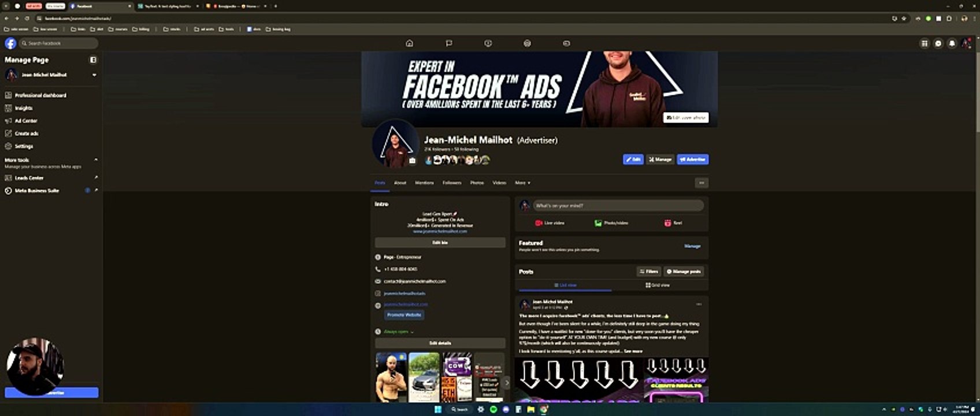Click the browser reload button

tap(27, 18)
